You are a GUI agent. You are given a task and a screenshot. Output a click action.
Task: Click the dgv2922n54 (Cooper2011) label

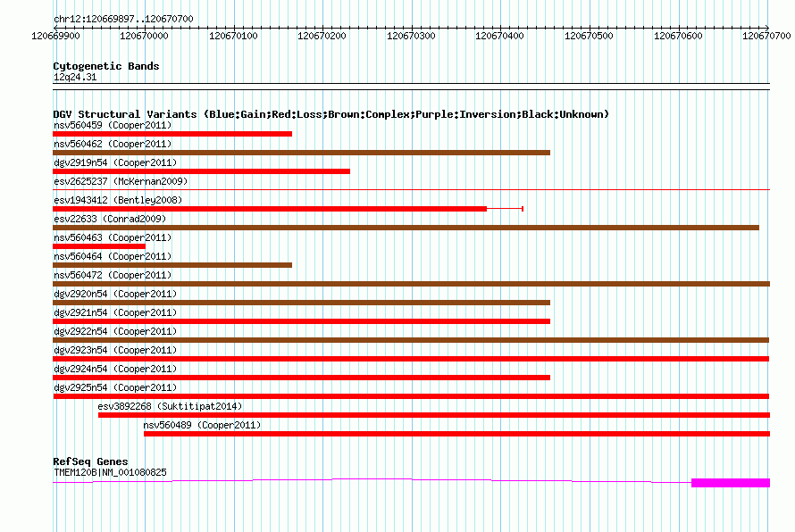pyautogui.click(x=115, y=331)
